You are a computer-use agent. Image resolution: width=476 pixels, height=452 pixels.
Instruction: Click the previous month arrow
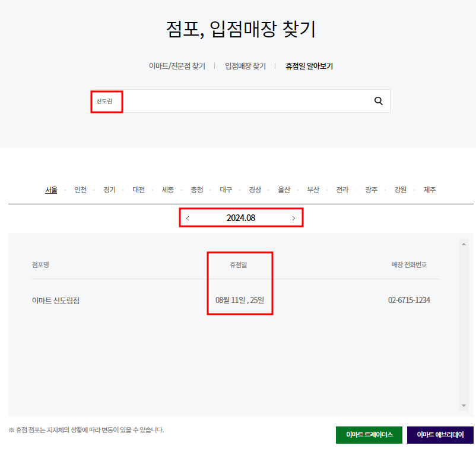[x=188, y=217]
